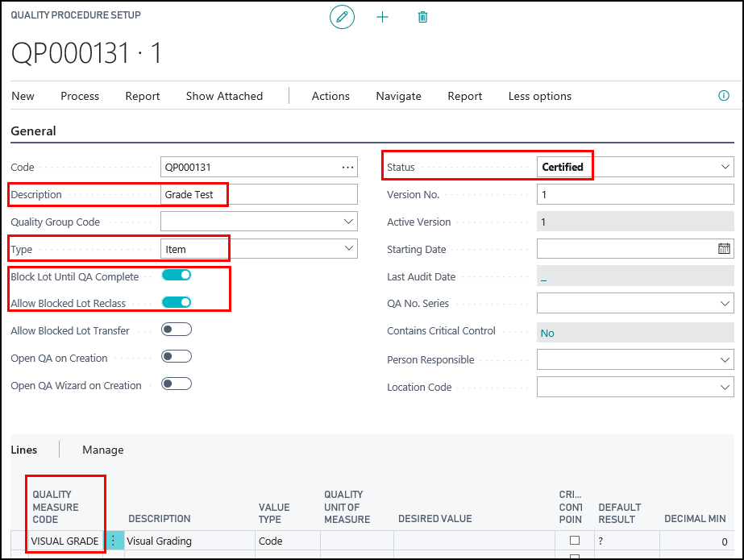Click the Description input field

click(x=258, y=195)
